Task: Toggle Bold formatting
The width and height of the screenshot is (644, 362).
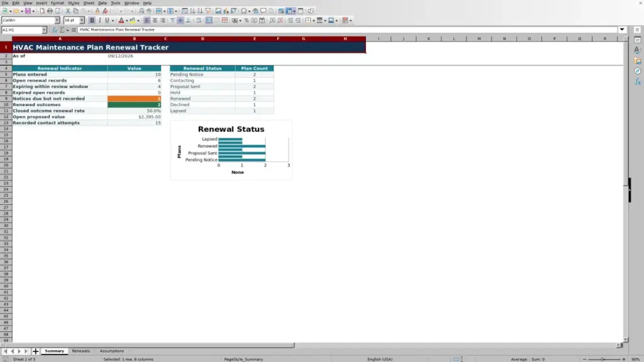Action: point(92,21)
